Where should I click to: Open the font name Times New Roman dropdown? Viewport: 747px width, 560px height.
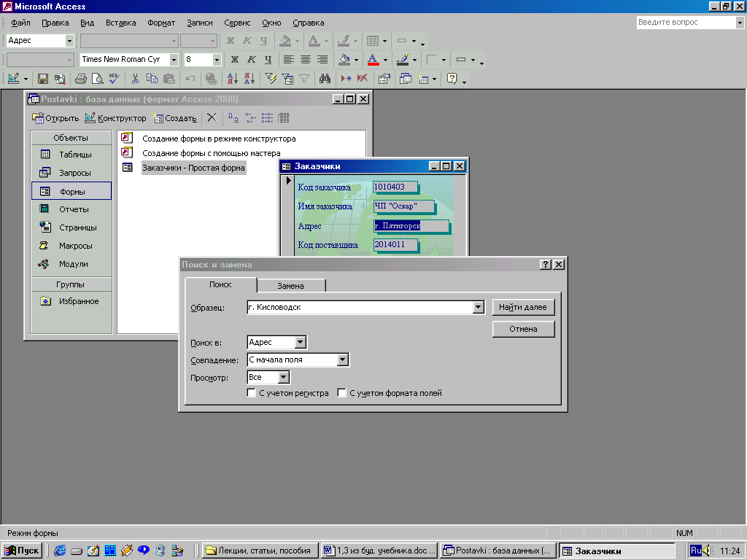(x=174, y=60)
